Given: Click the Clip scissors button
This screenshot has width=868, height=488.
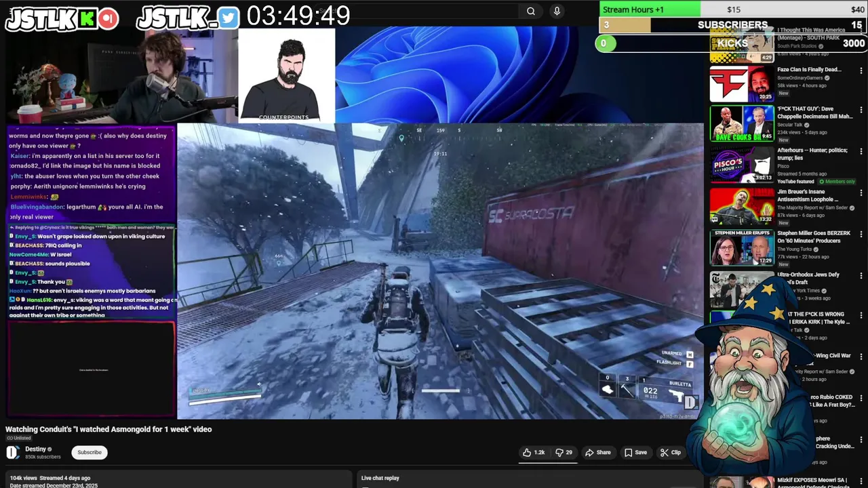Looking at the screenshot, I should (x=671, y=452).
